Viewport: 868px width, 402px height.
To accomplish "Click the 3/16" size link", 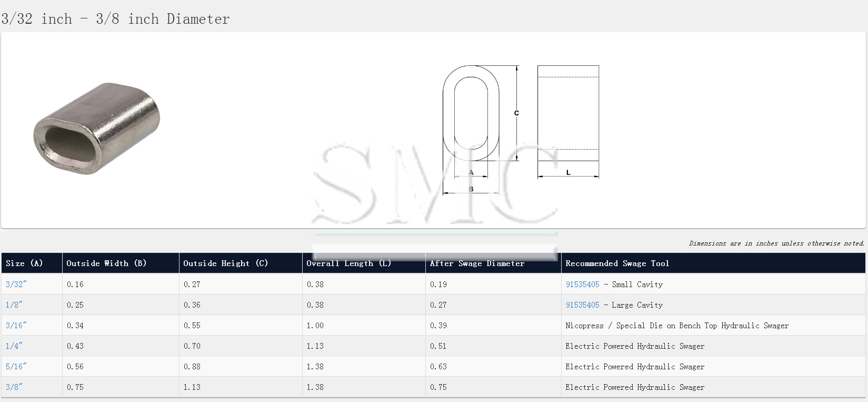I will click(x=16, y=326).
